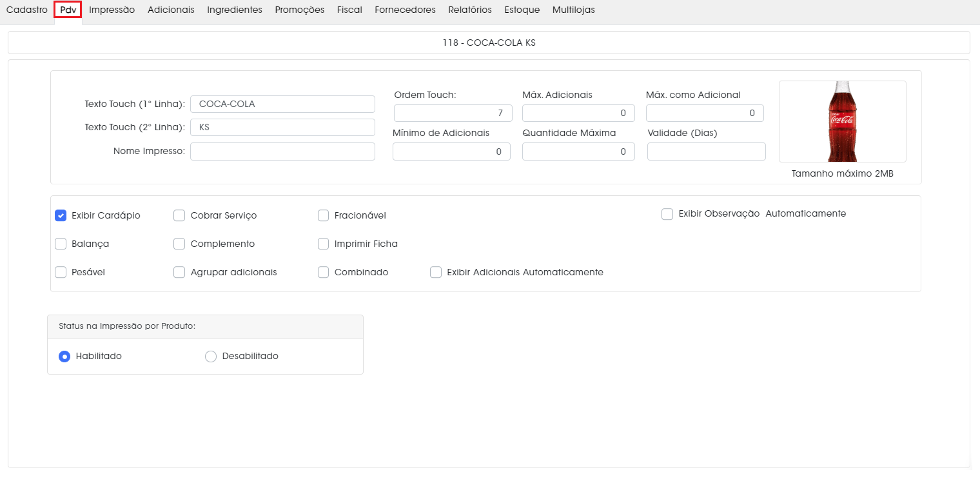Viewport: 980px width, 479px height.
Task: Click the Coca-Cola bottle product image
Action: [x=842, y=121]
